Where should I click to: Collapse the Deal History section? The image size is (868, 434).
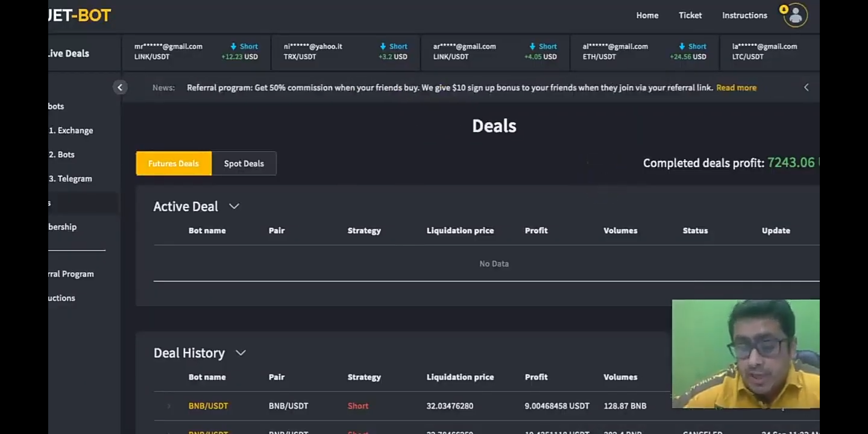[241, 353]
